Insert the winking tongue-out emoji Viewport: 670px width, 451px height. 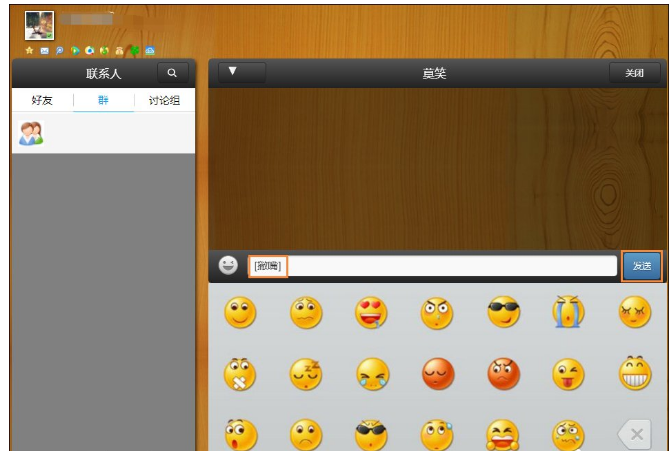[x=568, y=374]
